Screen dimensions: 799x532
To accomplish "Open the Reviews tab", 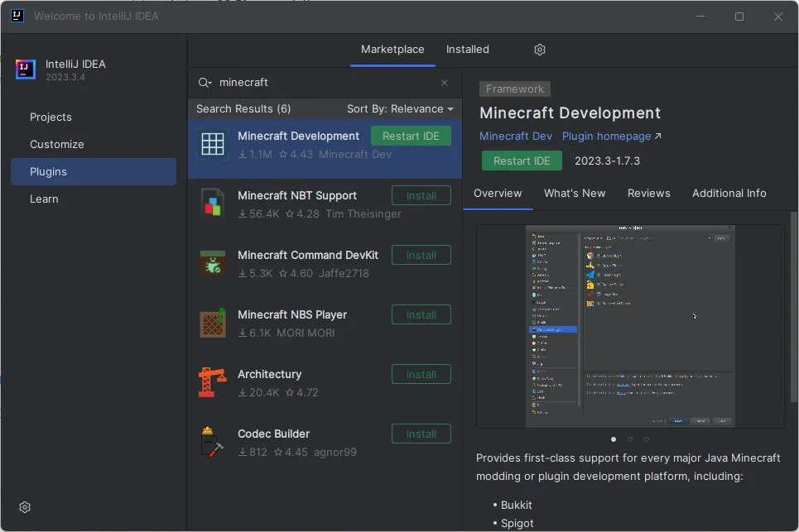I will tap(648, 194).
